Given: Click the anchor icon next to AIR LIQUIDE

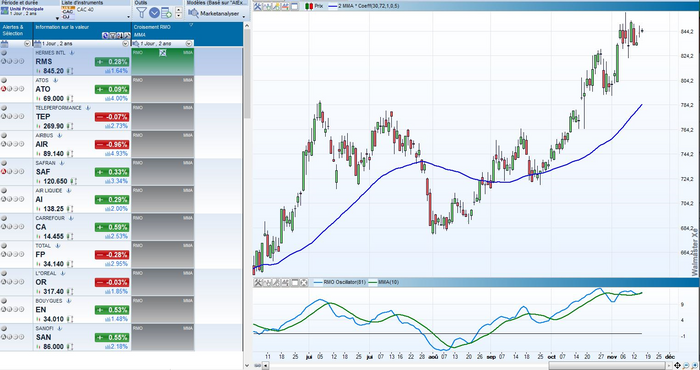Looking at the screenshot, I should [69, 191].
